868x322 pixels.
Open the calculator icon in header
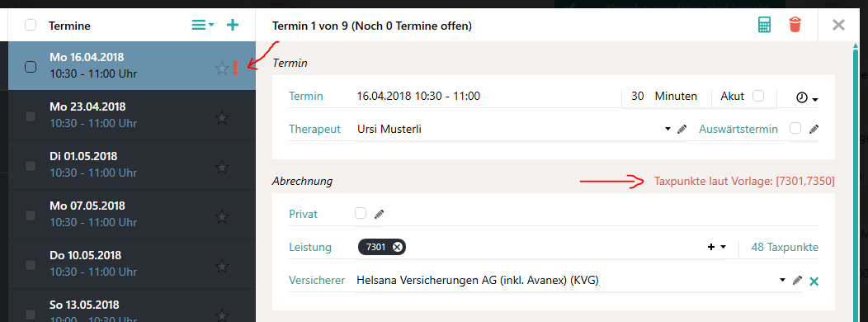point(765,25)
